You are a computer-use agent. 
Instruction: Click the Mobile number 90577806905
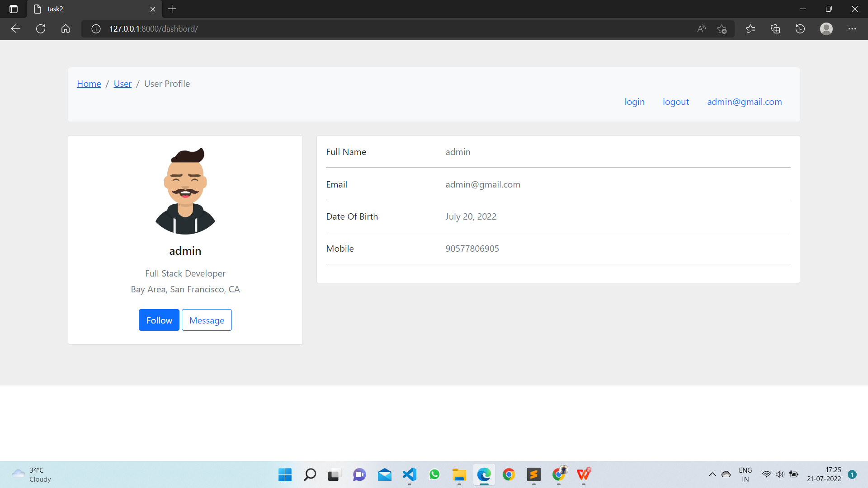pyautogui.click(x=472, y=249)
